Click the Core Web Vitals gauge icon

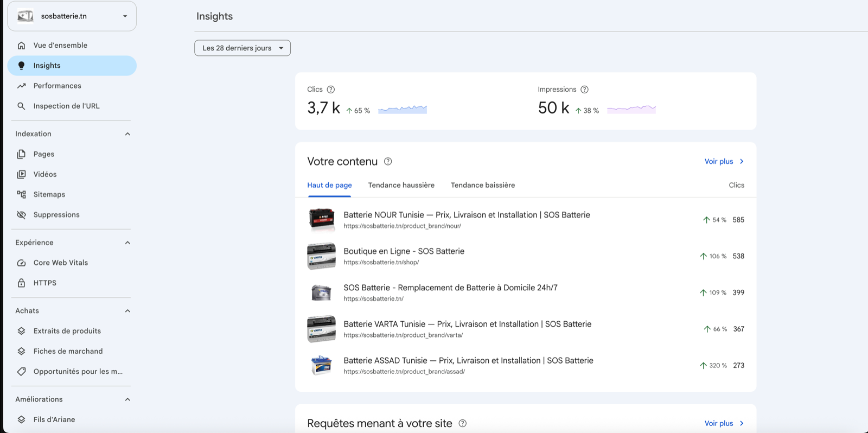tap(21, 263)
